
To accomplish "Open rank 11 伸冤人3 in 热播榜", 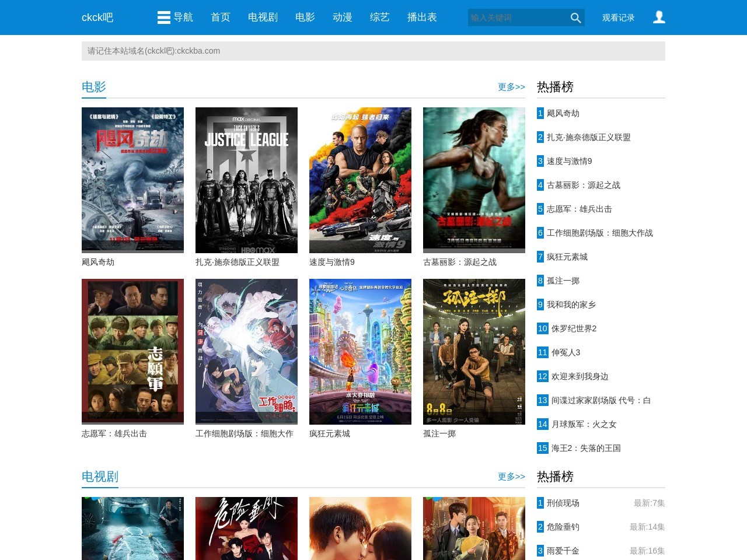I will pos(566,352).
